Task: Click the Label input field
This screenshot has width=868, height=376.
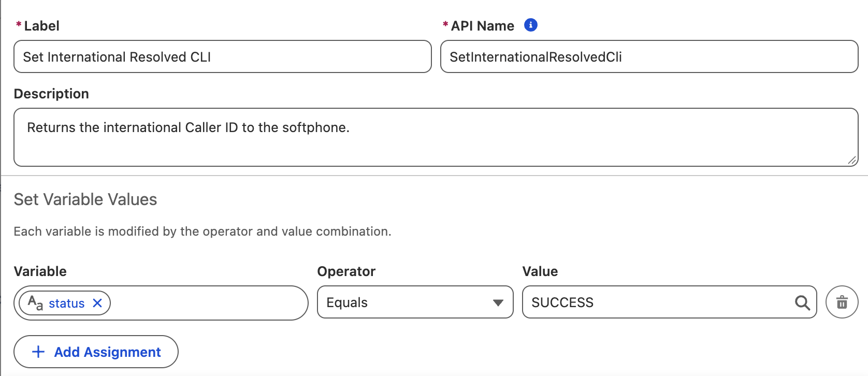Action: coord(223,56)
